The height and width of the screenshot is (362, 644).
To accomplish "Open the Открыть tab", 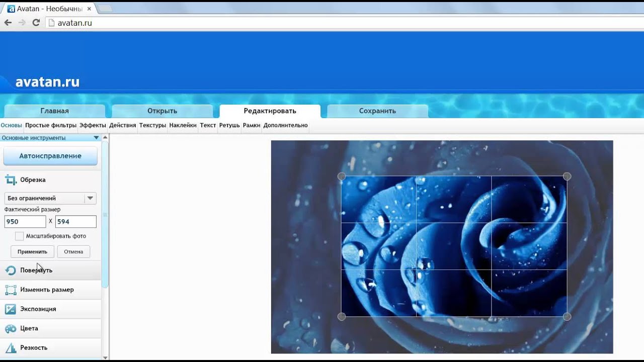I will 163,111.
